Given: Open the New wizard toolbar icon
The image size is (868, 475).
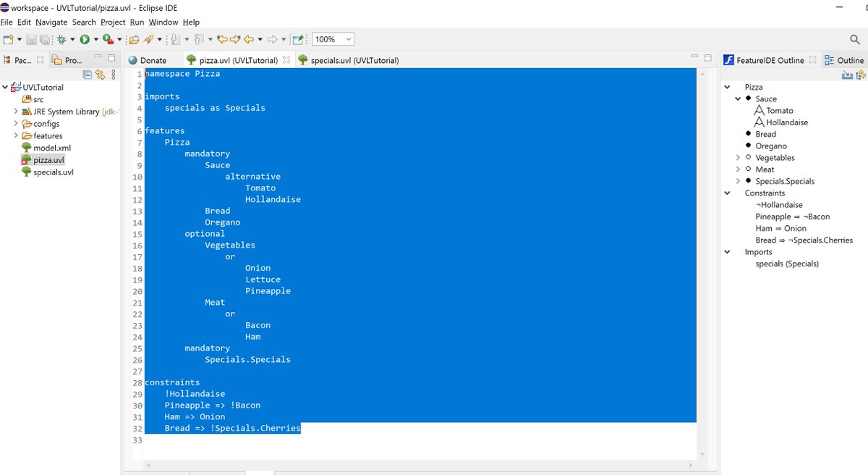Looking at the screenshot, I should 7,38.
